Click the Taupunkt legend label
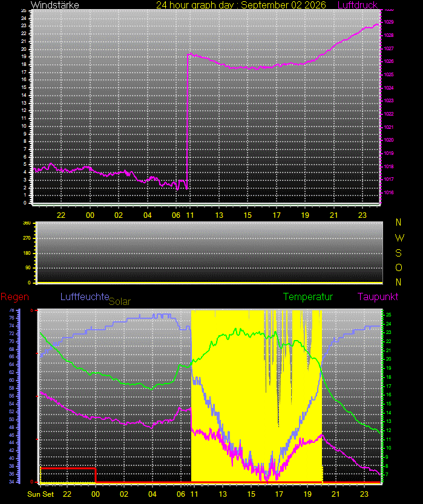 [378, 296]
